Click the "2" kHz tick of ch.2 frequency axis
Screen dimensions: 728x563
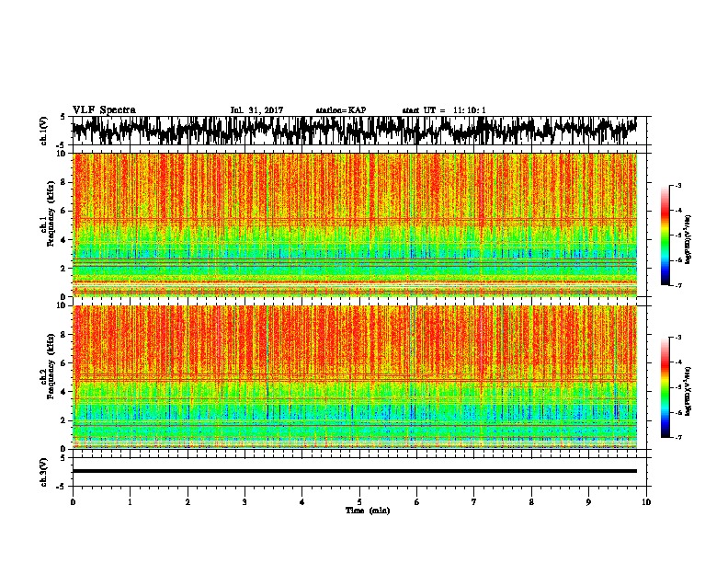coord(64,420)
